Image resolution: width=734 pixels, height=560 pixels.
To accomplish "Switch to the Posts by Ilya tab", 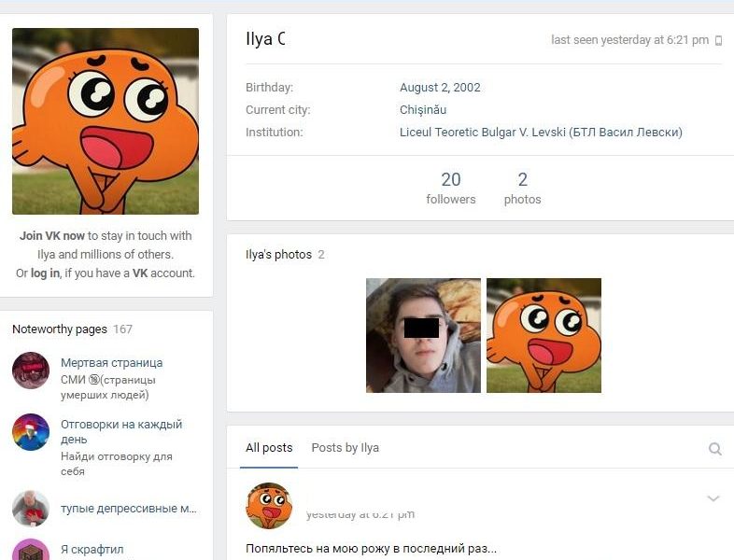I will click(x=345, y=448).
